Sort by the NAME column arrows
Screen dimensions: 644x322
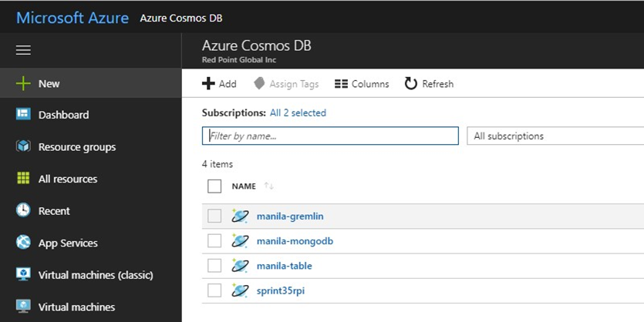pos(269,186)
